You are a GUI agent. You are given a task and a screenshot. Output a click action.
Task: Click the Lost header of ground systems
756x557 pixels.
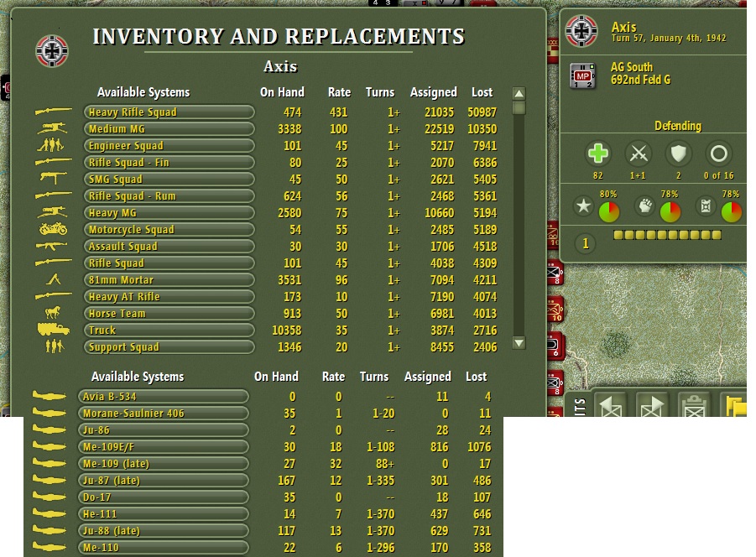click(482, 92)
